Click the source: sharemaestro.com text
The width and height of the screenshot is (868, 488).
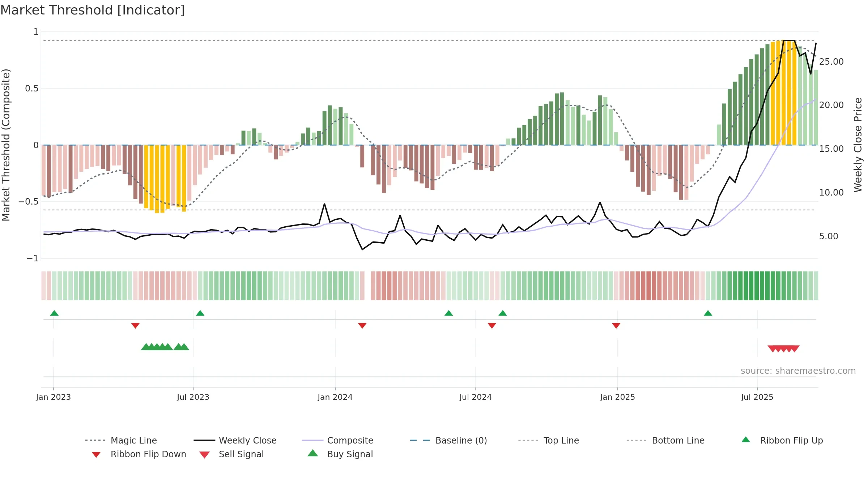798,371
